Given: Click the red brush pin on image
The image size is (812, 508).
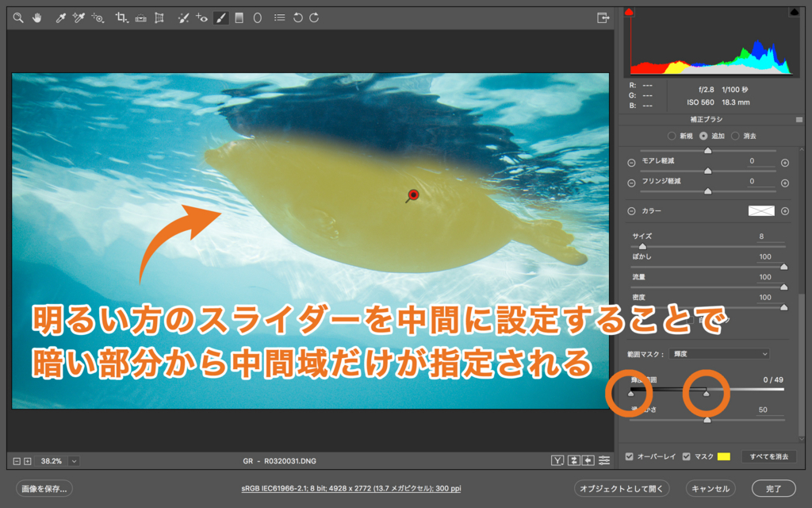Looking at the screenshot, I should coord(412,195).
